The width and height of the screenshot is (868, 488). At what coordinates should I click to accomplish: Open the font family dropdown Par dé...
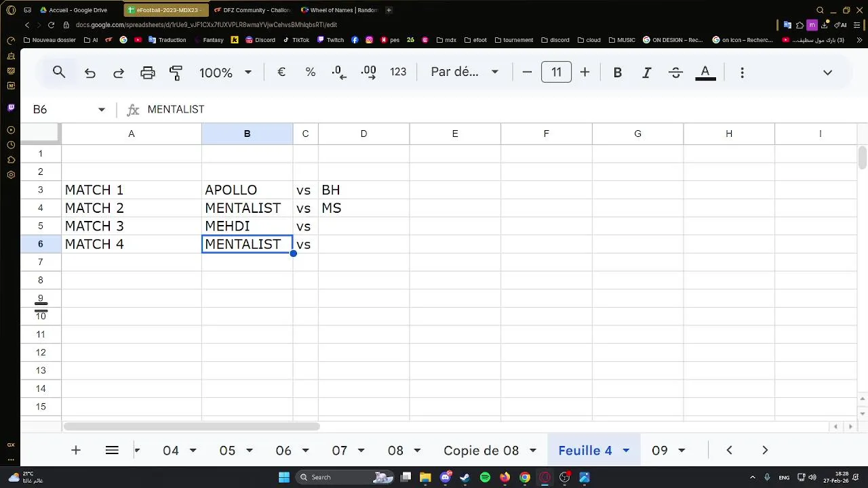(x=465, y=72)
